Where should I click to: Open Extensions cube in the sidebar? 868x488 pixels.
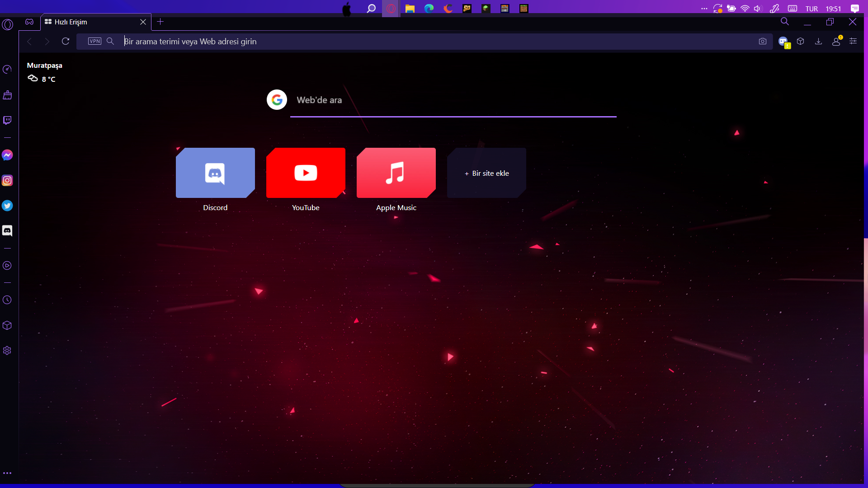click(x=7, y=325)
